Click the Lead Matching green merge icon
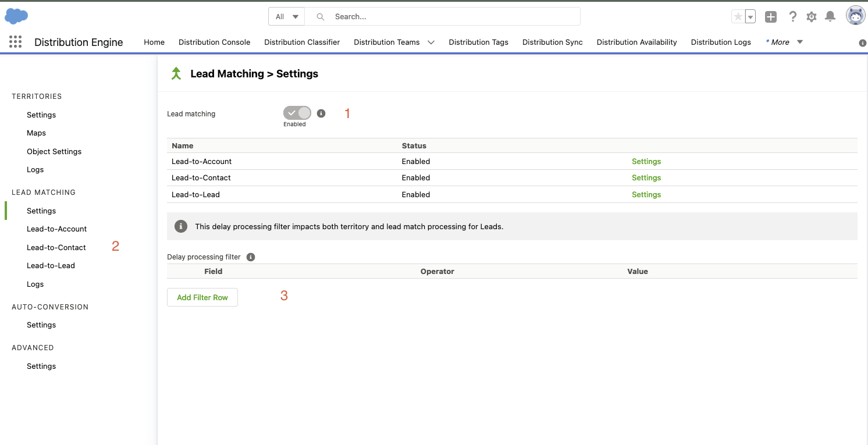868x445 pixels. tap(176, 74)
